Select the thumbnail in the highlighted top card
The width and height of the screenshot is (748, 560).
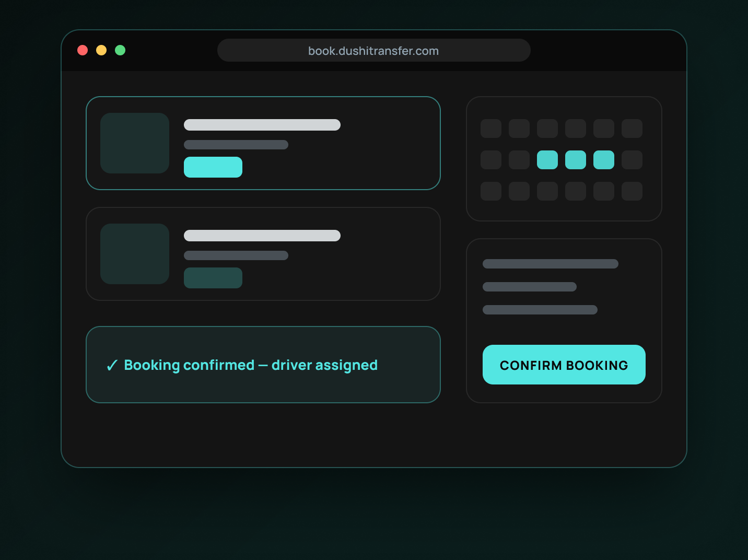pos(135,143)
